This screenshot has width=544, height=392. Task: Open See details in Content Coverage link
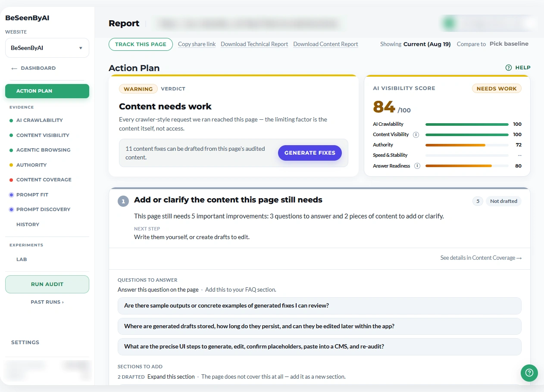pos(481,258)
